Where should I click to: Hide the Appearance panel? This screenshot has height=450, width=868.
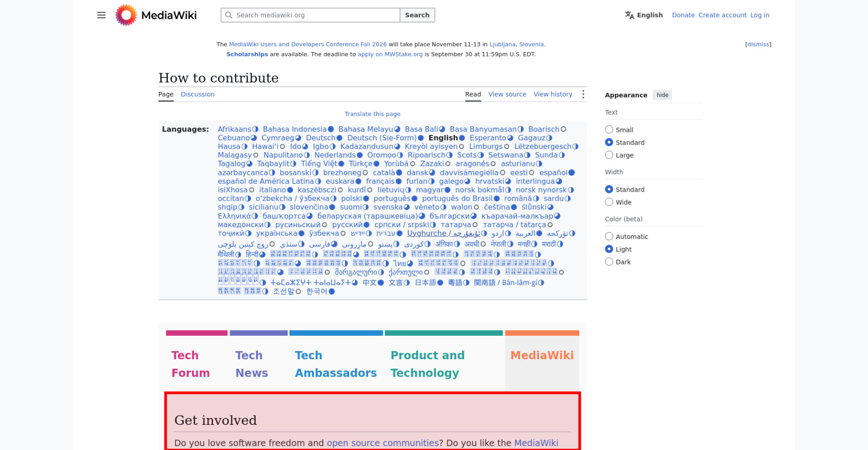tap(662, 95)
